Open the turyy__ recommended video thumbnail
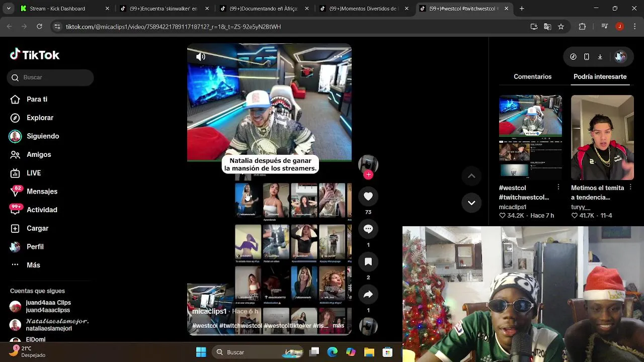644x362 pixels. [602, 137]
